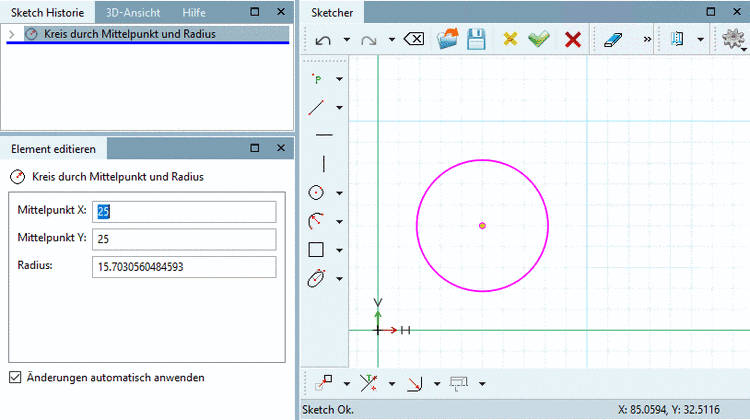
Task: Open dropdown next to blue document icon
Action: pos(700,40)
